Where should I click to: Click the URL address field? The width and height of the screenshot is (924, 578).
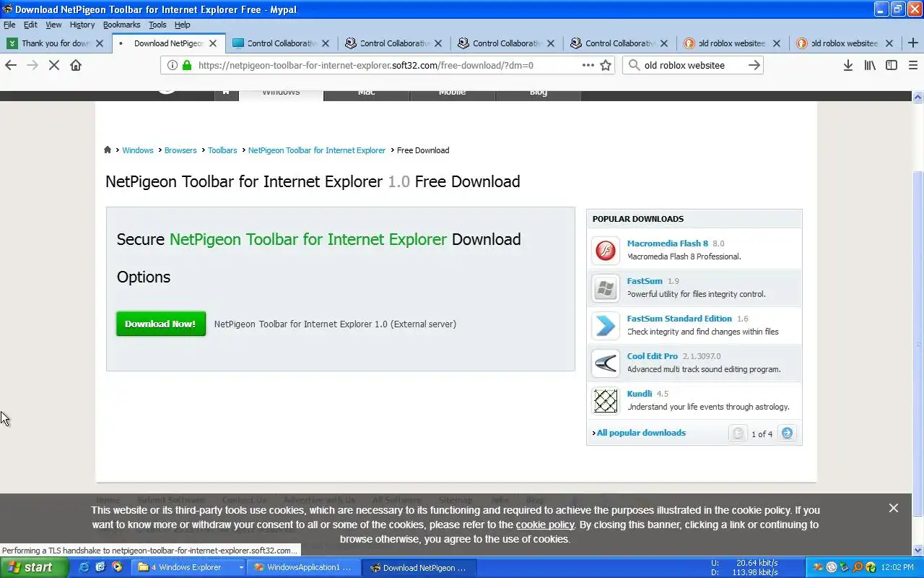tap(386, 65)
